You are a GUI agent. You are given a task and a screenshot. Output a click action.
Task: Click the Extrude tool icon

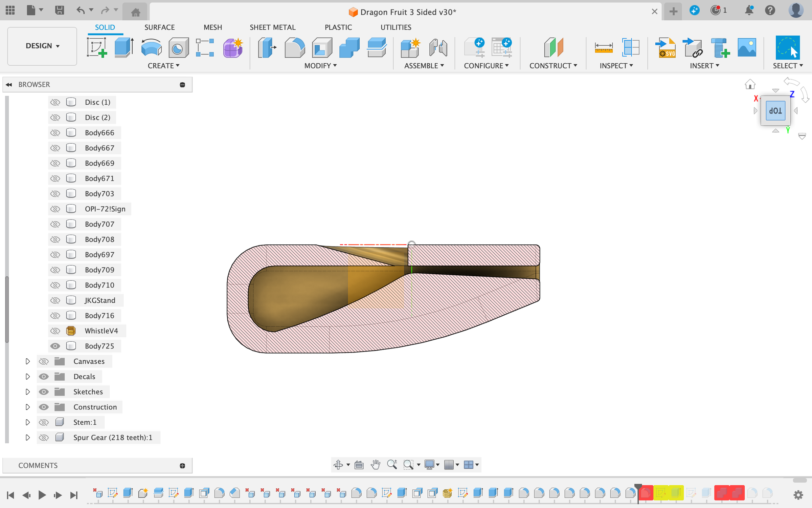(124, 47)
